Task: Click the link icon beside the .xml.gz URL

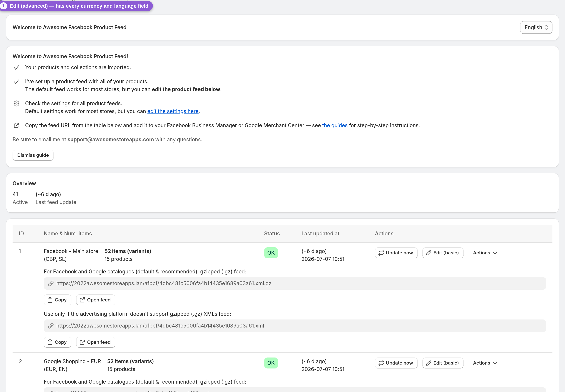Action: pyautogui.click(x=51, y=283)
